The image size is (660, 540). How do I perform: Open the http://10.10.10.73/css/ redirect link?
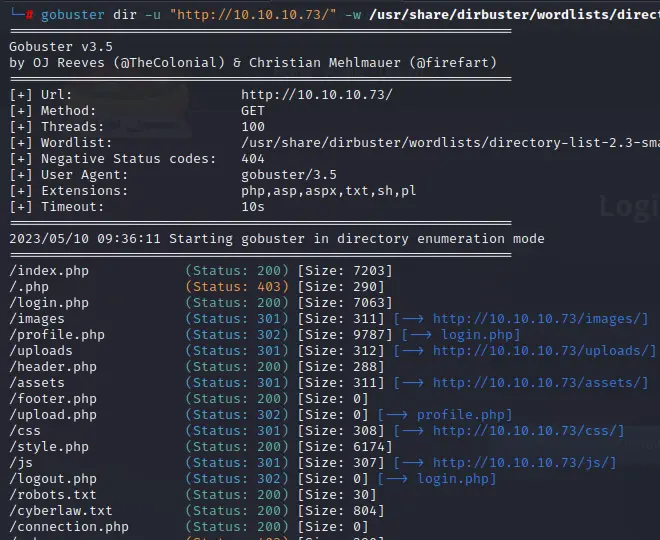(x=524, y=431)
